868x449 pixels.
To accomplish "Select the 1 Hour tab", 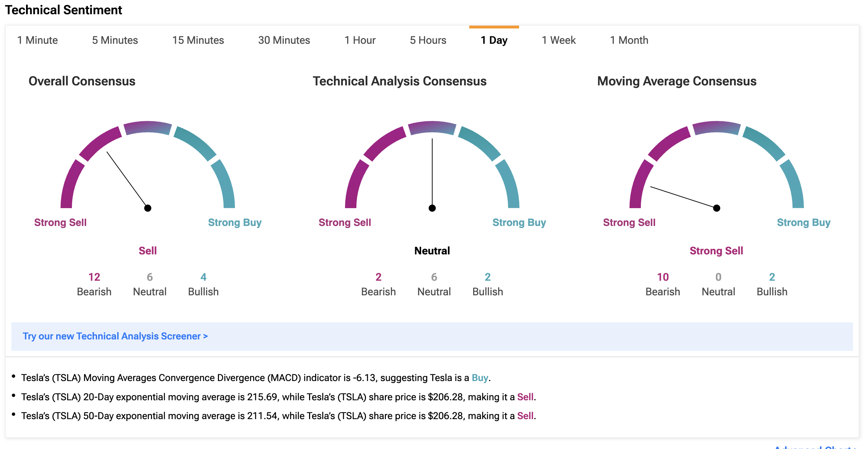I will [360, 40].
